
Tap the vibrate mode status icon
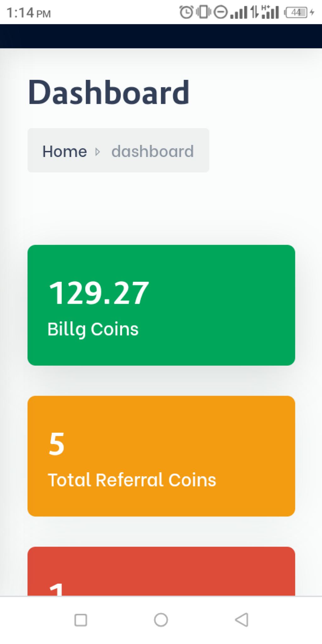click(204, 12)
